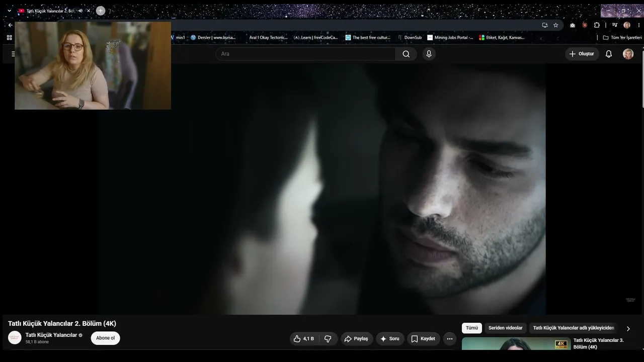Open a new browser tab

tap(101, 11)
